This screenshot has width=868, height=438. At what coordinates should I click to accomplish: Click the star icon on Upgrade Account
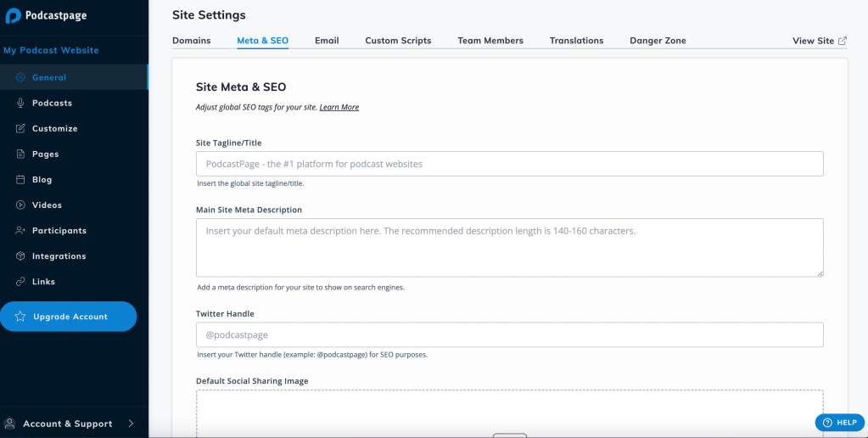point(20,317)
